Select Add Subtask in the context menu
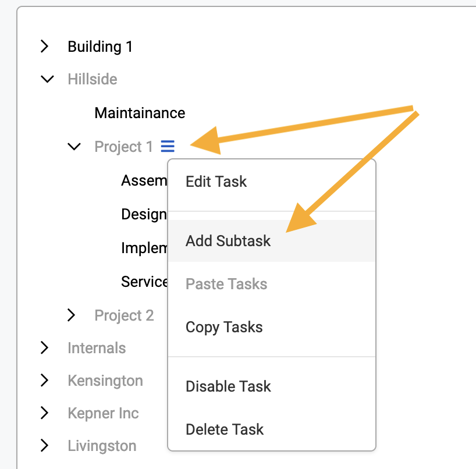The image size is (476, 469). point(272,241)
